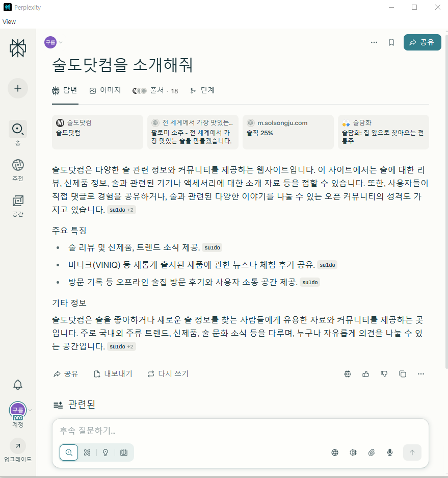Copy the answer with copy icon
448x478 pixels.
pyautogui.click(x=403, y=374)
